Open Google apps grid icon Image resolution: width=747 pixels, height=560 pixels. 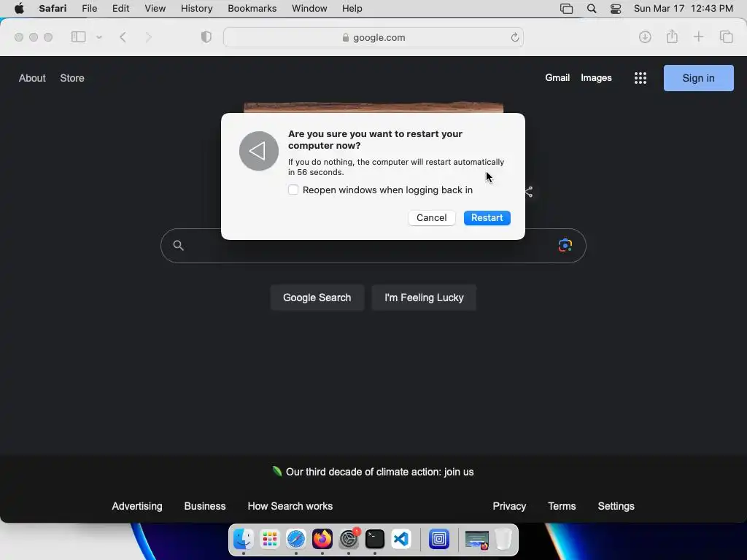(x=640, y=78)
